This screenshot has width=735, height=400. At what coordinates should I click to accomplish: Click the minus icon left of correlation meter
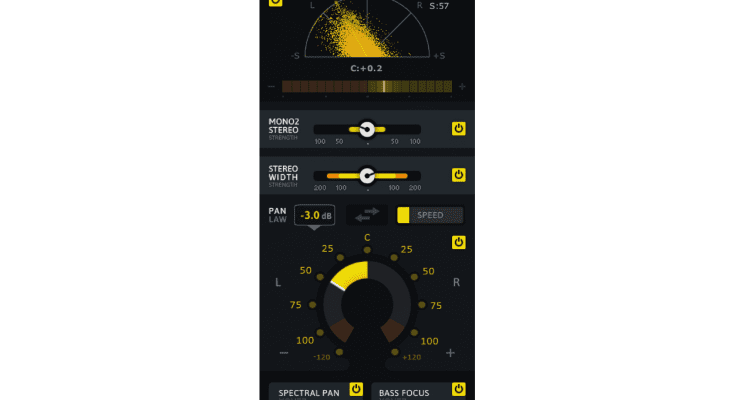(271, 87)
